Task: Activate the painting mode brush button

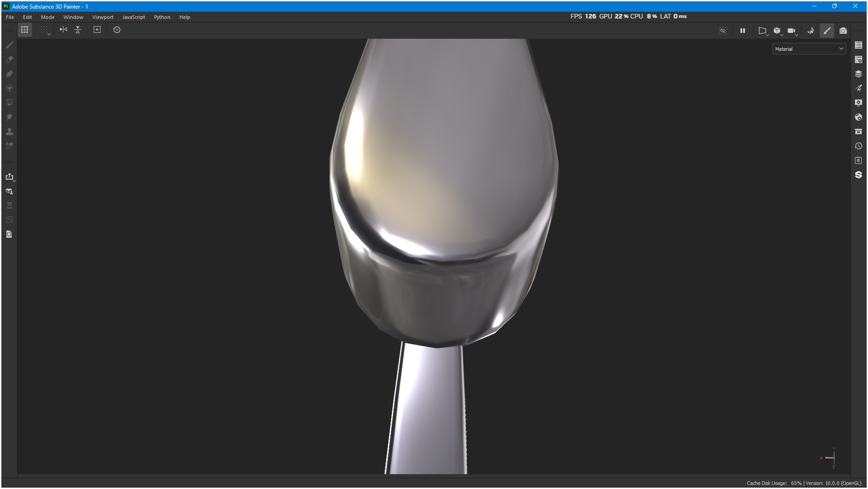Action: click(x=827, y=31)
